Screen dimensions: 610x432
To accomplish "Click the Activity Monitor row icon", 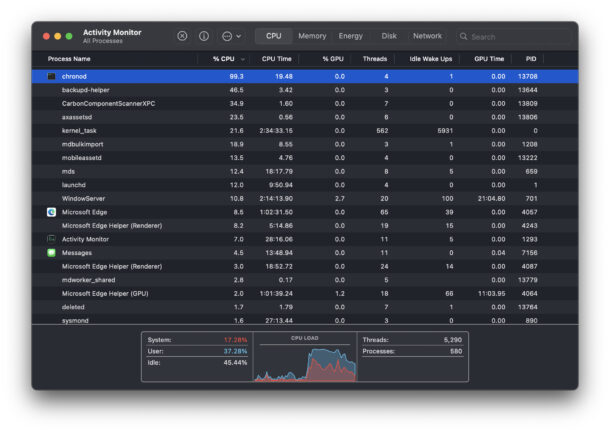I will pyautogui.click(x=51, y=239).
